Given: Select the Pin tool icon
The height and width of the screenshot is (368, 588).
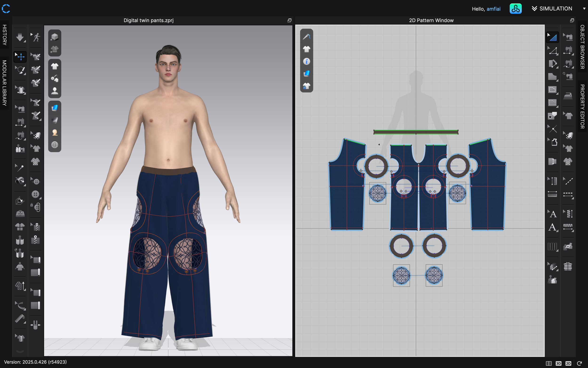Looking at the screenshot, I should [x=20, y=168].
